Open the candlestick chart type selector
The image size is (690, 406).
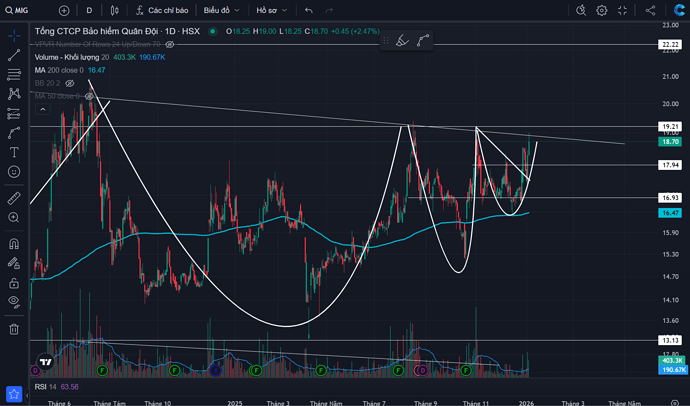115,10
